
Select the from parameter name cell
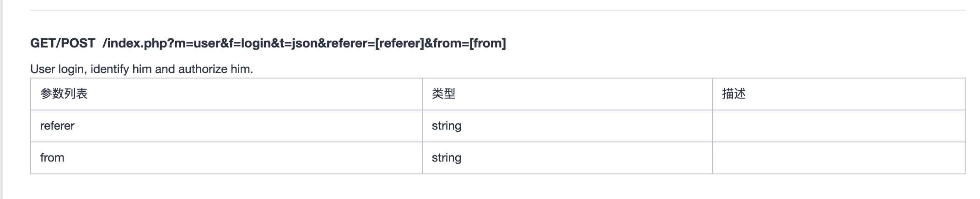[52, 158]
